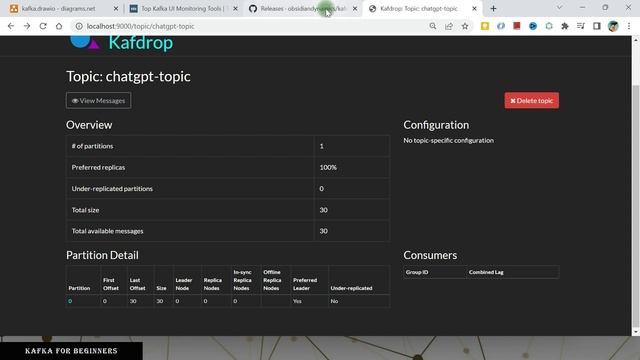Click the Kafdrop logo title
Screen dimensions: 640x360
[140, 43]
